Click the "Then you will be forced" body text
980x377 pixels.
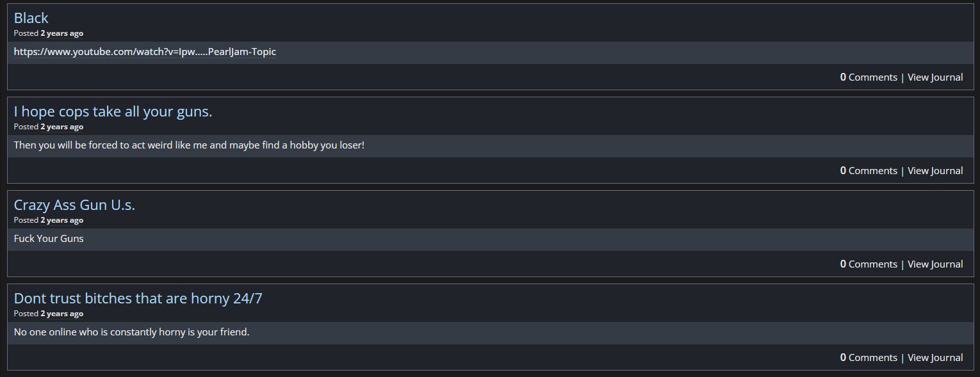point(189,145)
